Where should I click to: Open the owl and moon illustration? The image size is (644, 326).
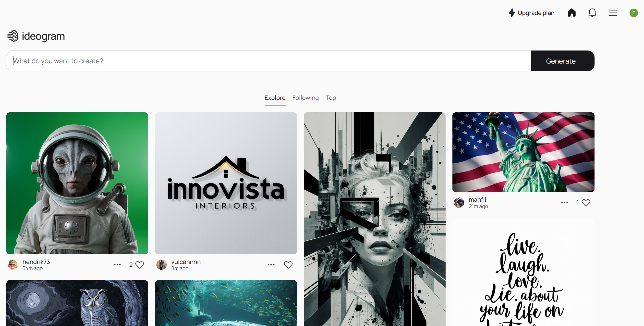pos(77,303)
